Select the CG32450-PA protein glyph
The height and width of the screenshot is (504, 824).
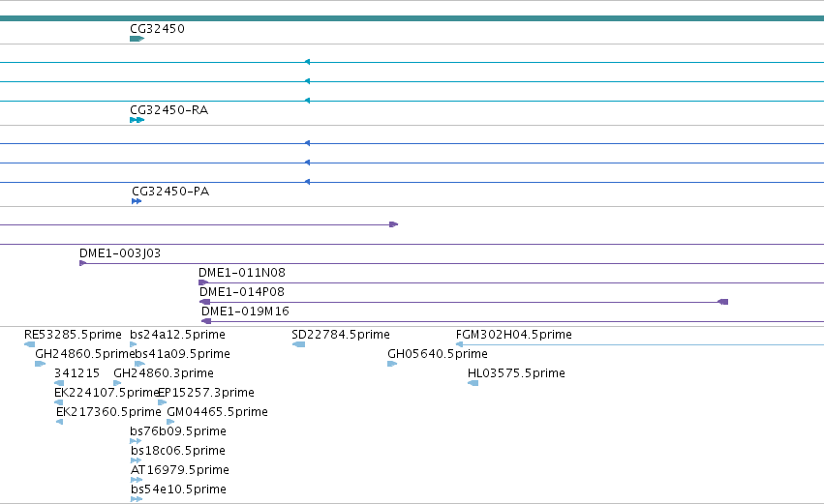(x=137, y=201)
